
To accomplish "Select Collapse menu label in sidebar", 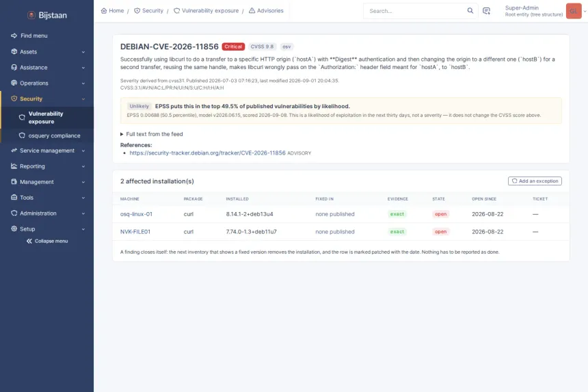I will (51, 241).
